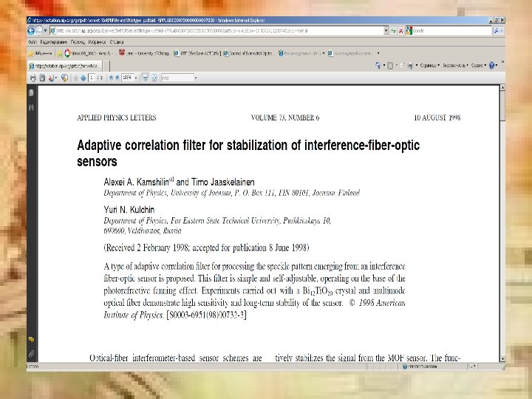Open the Attachments paperclip panel
Screen dimensions: 532x399
[x=31, y=354]
